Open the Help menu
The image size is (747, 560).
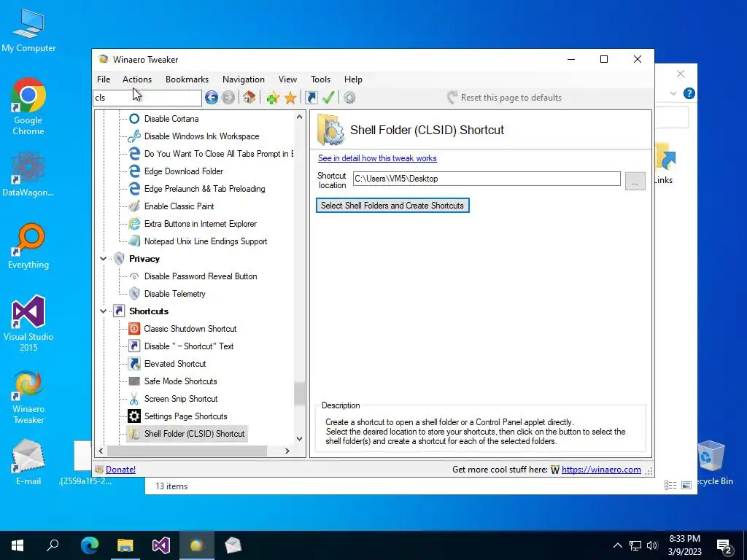[353, 79]
